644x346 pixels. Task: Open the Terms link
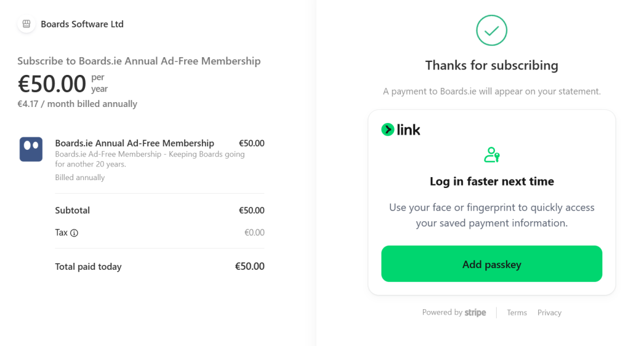(x=517, y=313)
